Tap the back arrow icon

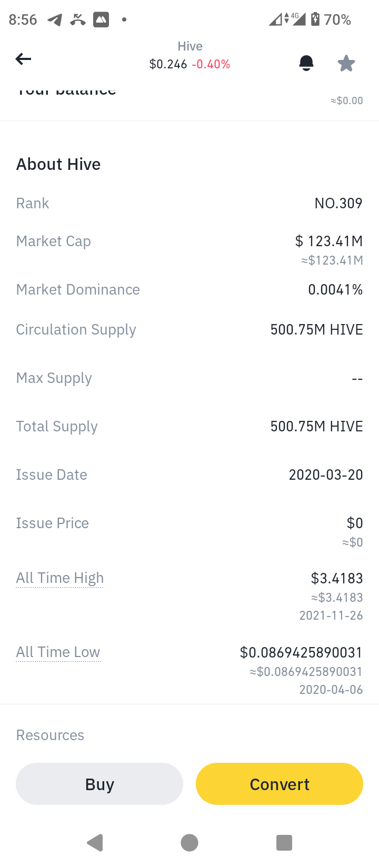click(x=23, y=59)
